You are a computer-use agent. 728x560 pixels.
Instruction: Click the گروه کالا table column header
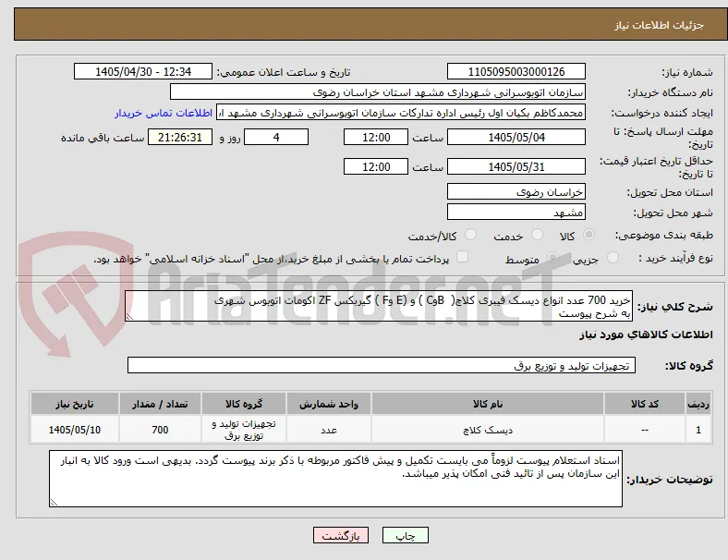(x=244, y=404)
